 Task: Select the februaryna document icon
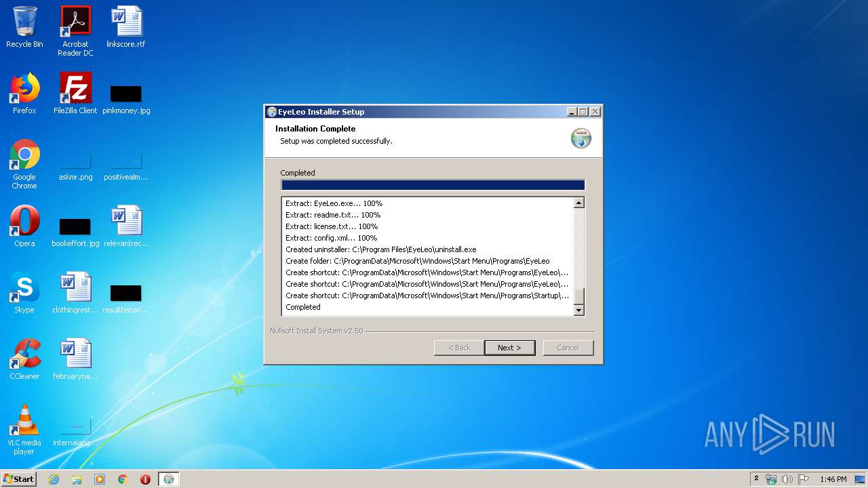(75, 359)
